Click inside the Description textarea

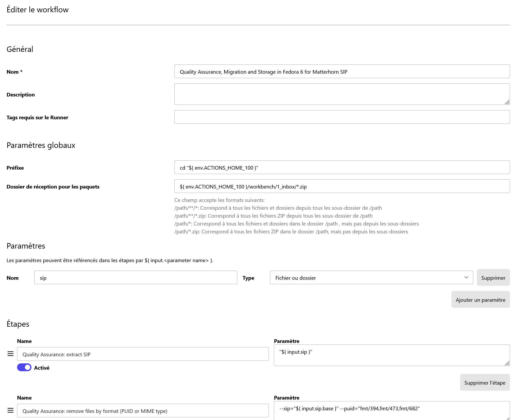point(342,94)
